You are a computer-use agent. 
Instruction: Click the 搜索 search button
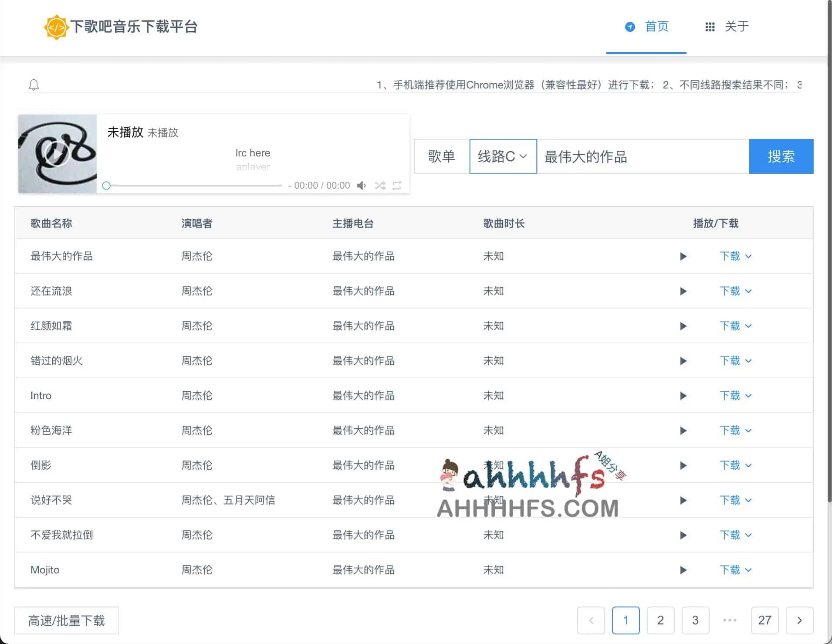(781, 156)
